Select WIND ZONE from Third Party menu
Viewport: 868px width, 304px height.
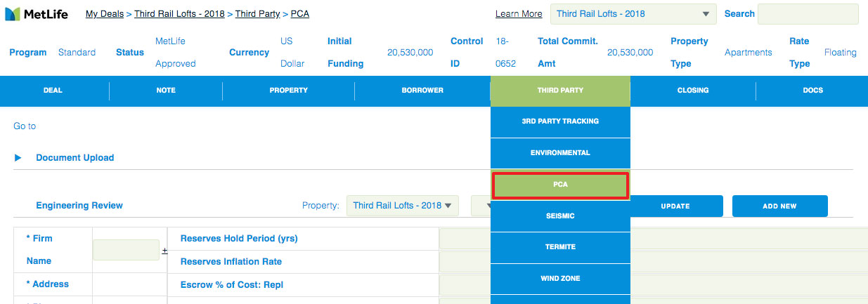[560, 279]
